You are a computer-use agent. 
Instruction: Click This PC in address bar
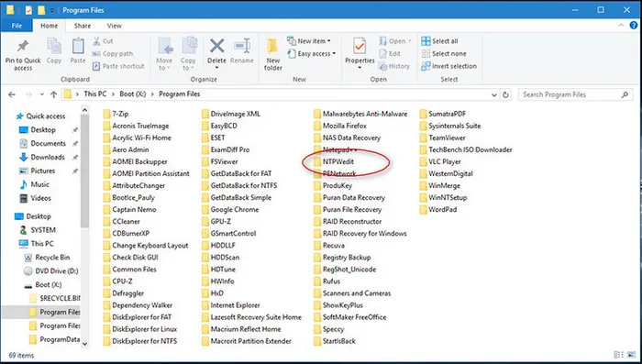(95, 94)
